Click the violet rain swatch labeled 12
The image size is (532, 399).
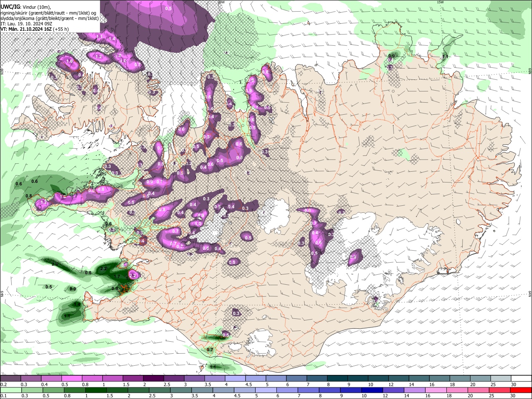point(394,390)
